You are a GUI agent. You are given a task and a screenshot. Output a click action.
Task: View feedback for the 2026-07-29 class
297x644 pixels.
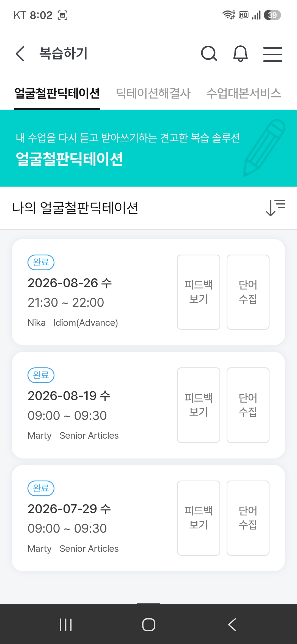[199, 518]
